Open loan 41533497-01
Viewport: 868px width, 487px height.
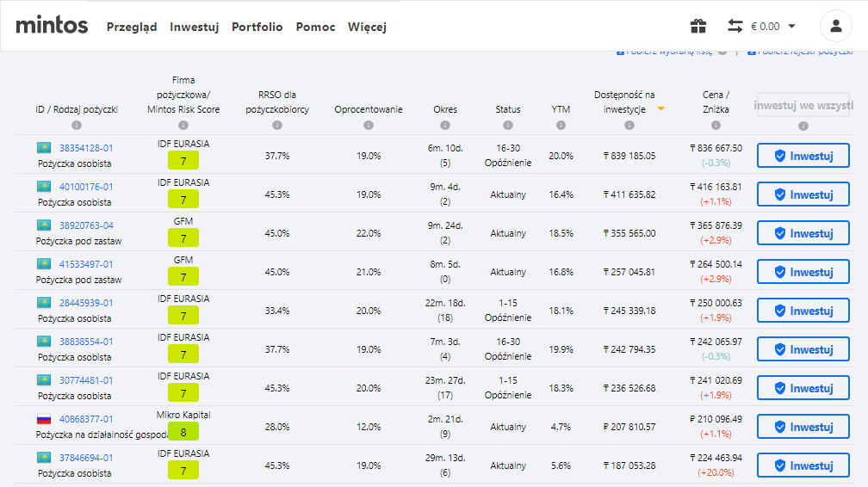pos(86,264)
